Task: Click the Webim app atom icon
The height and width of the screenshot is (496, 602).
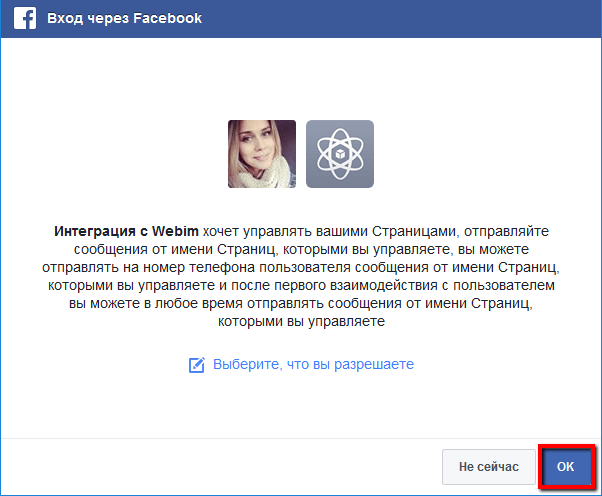Action: pos(340,154)
